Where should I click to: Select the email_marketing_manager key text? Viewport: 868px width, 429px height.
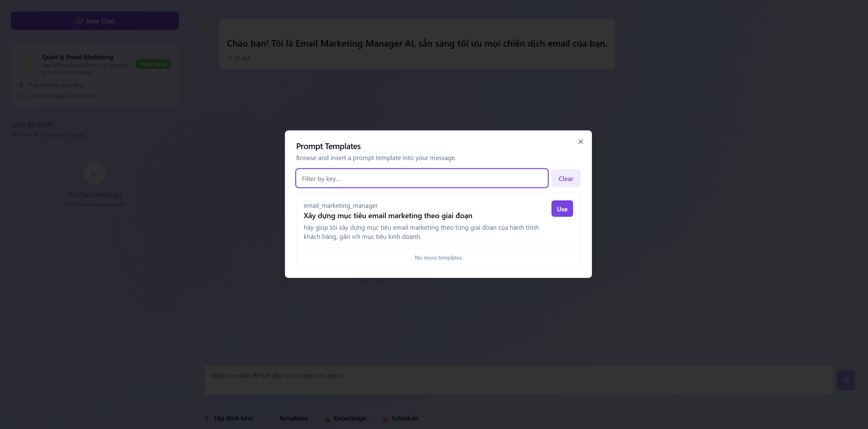pos(340,205)
